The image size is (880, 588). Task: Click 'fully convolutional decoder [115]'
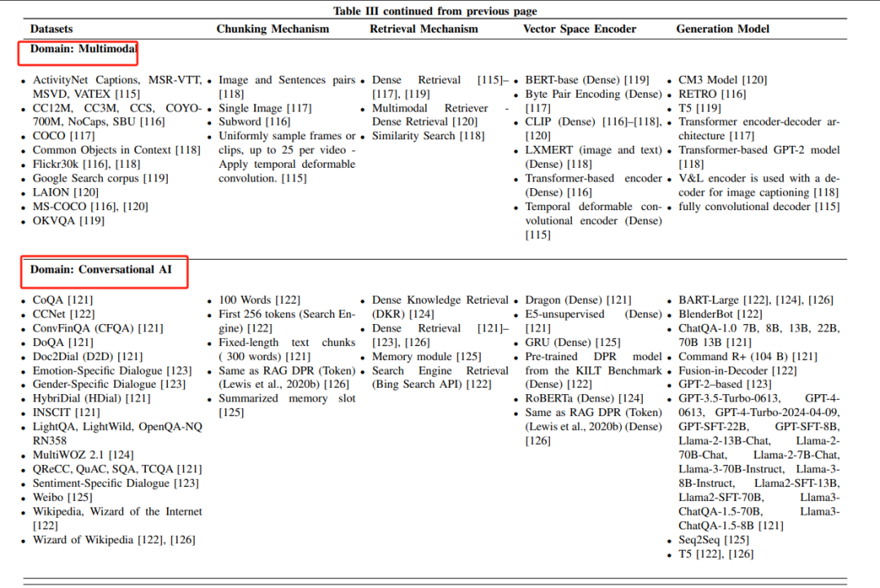tap(759, 207)
